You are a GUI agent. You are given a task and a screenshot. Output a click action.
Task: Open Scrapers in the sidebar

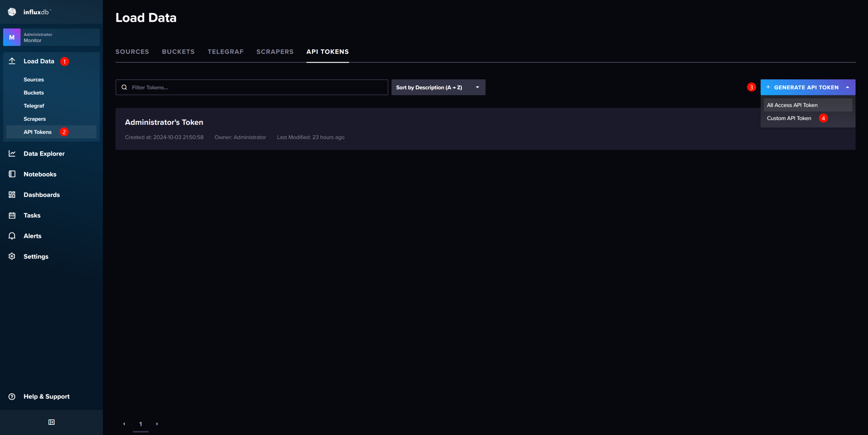pyautogui.click(x=35, y=119)
